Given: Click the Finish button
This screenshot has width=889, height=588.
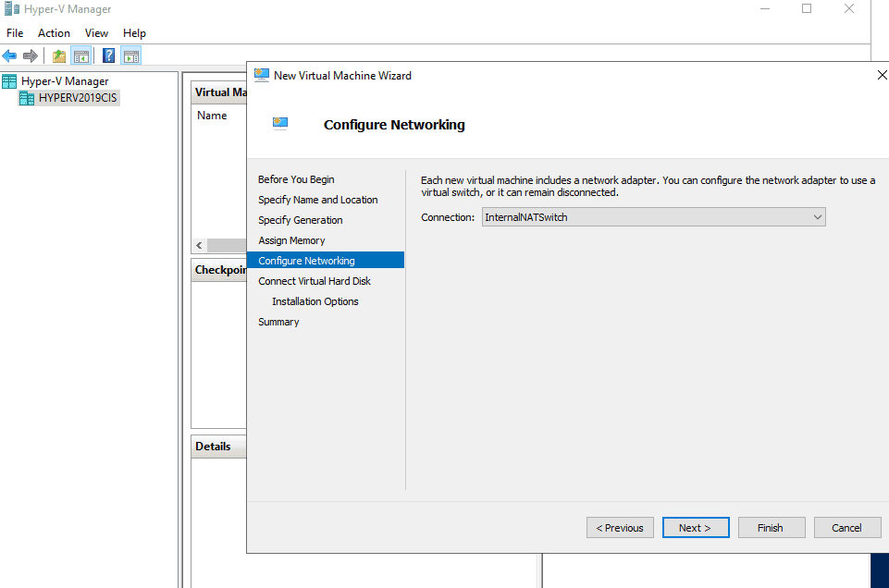Looking at the screenshot, I should (x=771, y=527).
